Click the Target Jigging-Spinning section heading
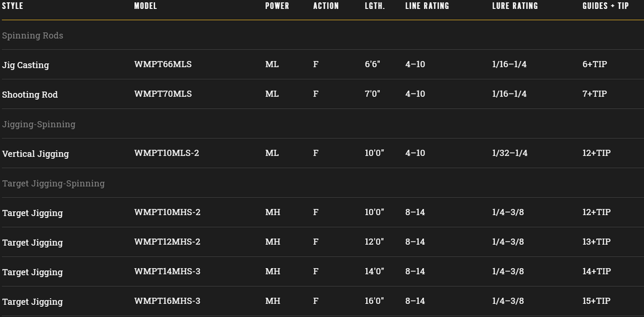 (54, 184)
